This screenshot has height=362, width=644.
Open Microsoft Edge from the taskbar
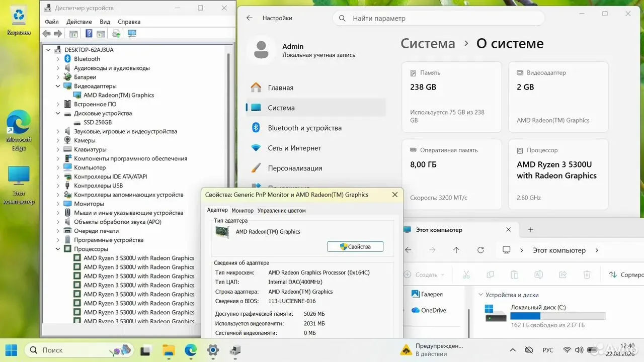pos(190,350)
